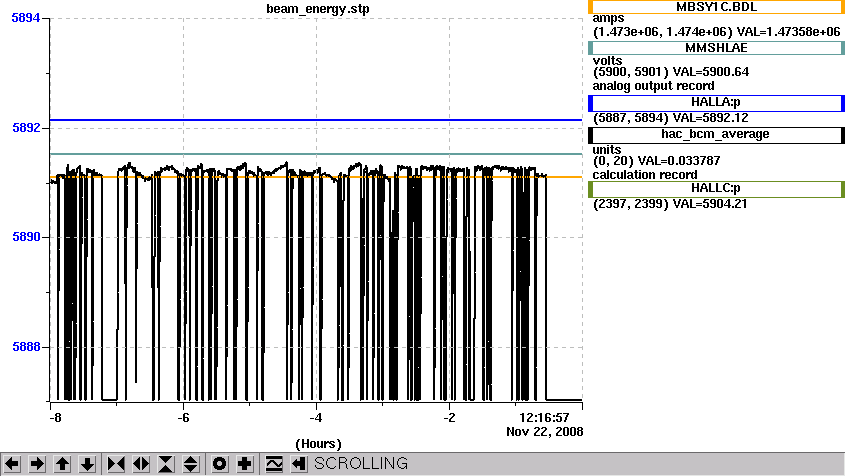Click the -2 hours x-axis label

pos(449,418)
